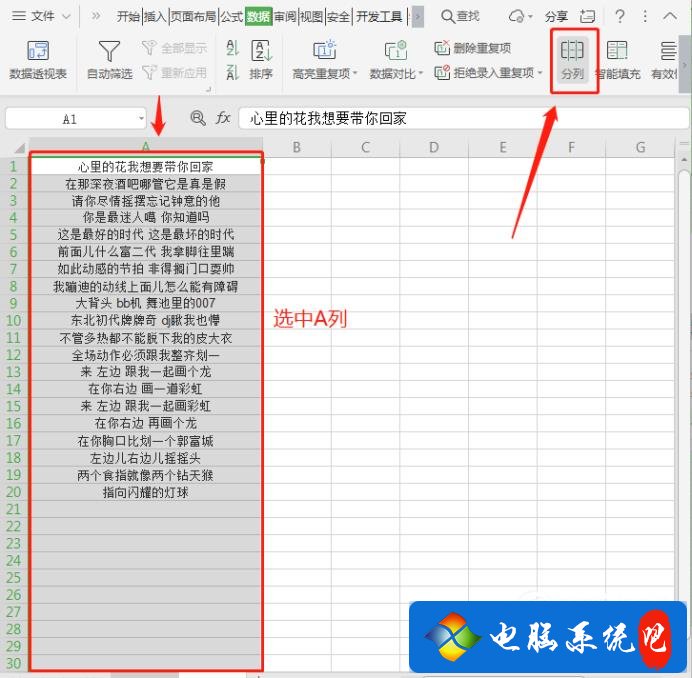Image resolution: width=692 pixels, height=678 pixels.
Task: Open the 排序 custom sort dialog
Action: [262, 60]
